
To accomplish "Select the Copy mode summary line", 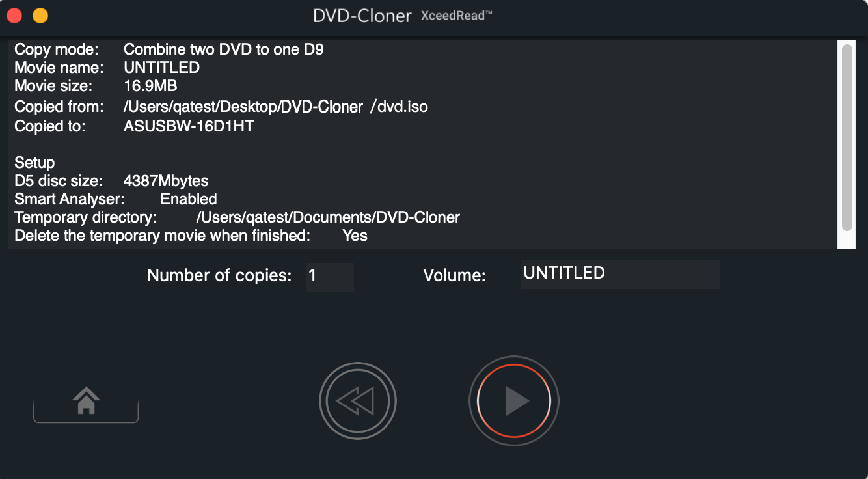I will coord(169,49).
